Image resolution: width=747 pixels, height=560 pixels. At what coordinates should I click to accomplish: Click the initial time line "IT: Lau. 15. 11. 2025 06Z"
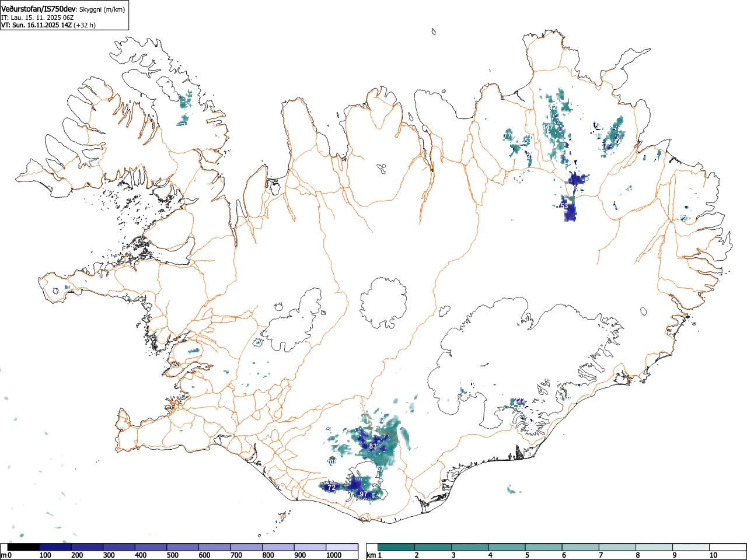pyautogui.click(x=37, y=17)
